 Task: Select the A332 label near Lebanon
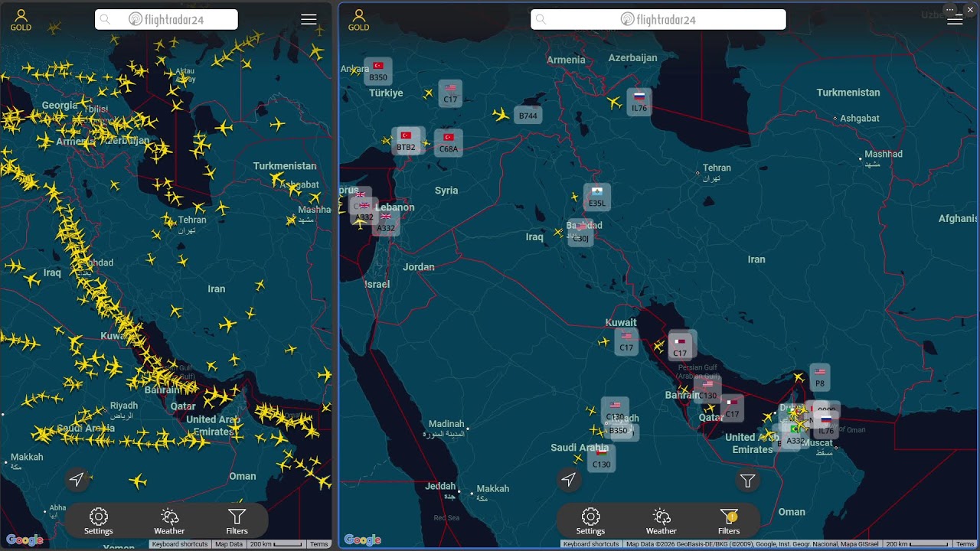click(386, 223)
